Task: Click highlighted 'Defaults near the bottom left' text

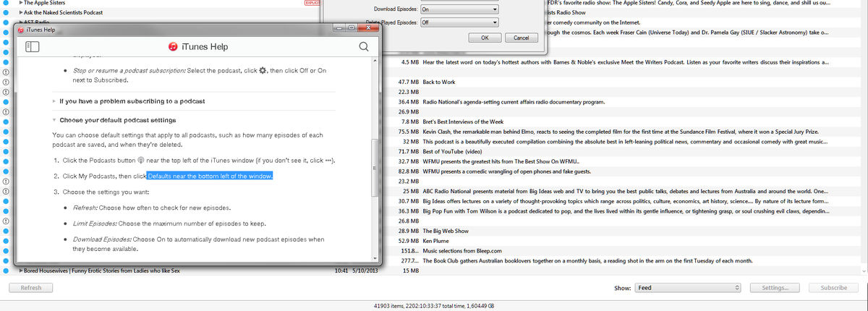Action: 210,176
